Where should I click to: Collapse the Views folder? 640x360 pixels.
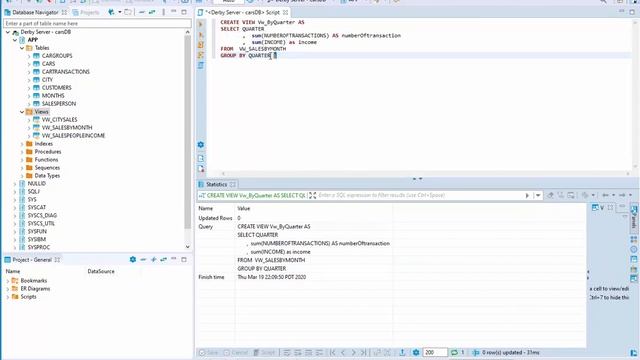(x=22, y=112)
